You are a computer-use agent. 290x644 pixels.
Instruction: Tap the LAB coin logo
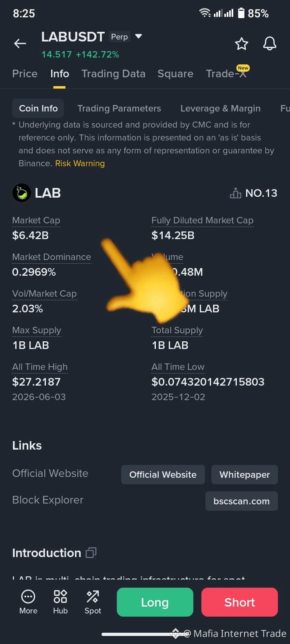click(x=22, y=193)
